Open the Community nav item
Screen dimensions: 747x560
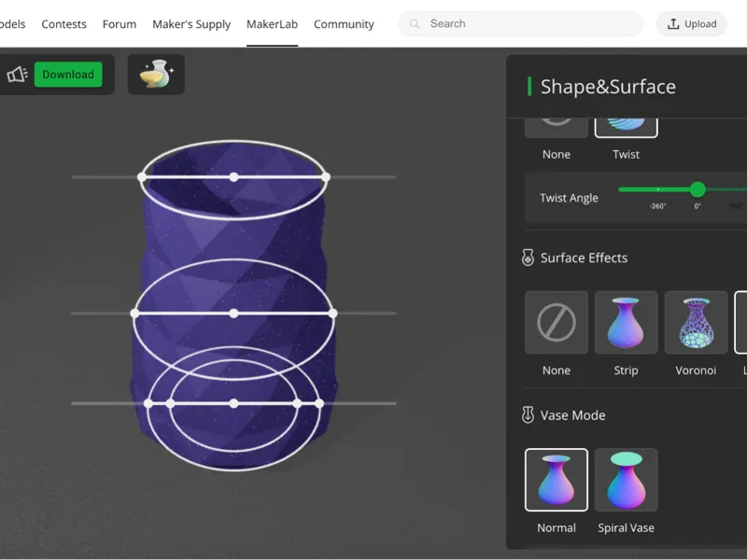[x=344, y=24]
